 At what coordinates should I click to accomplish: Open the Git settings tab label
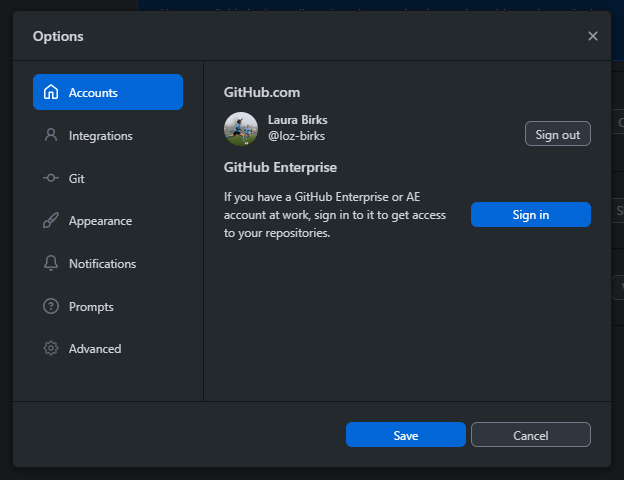click(x=77, y=179)
